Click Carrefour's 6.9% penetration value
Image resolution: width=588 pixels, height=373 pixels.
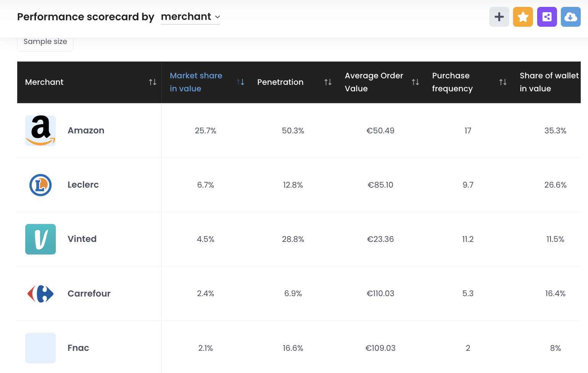(293, 294)
